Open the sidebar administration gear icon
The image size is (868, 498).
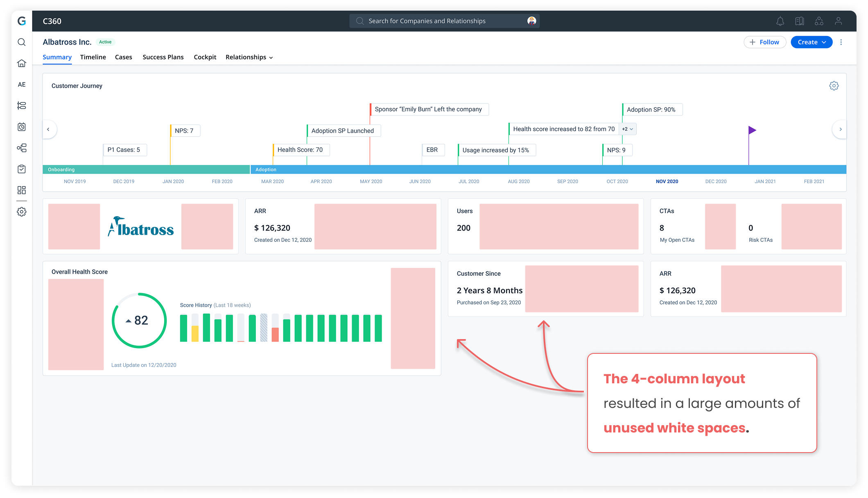pyautogui.click(x=22, y=212)
